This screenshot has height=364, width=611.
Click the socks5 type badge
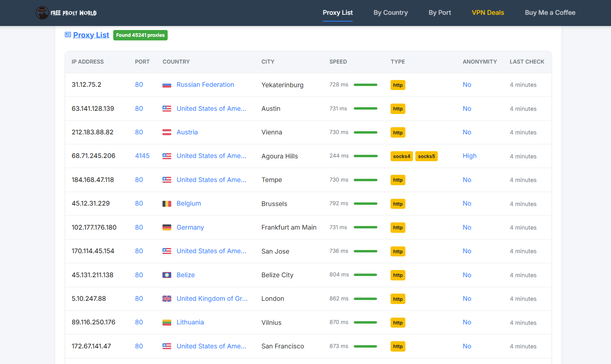427,156
